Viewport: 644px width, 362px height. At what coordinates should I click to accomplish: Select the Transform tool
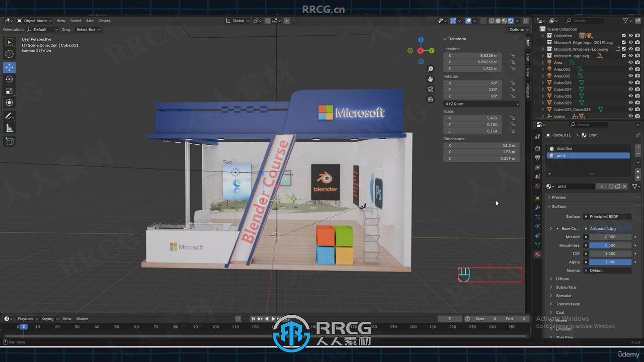(10, 103)
